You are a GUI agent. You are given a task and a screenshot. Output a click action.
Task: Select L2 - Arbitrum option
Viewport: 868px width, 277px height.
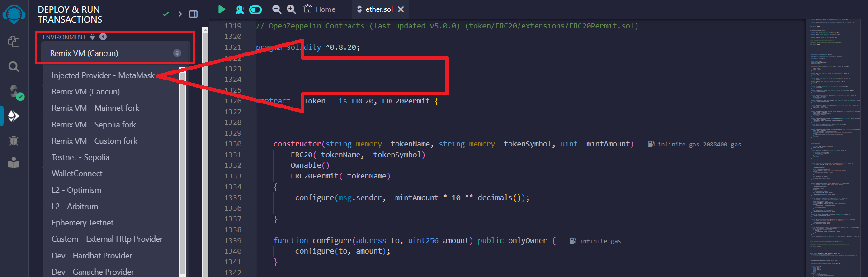tap(75, 207)
